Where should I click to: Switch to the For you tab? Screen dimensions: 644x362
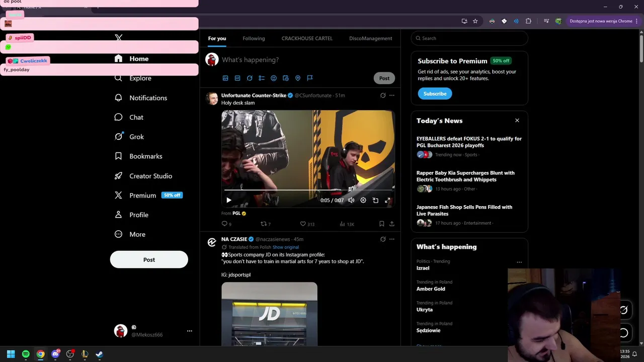click(x=217, y=38)
